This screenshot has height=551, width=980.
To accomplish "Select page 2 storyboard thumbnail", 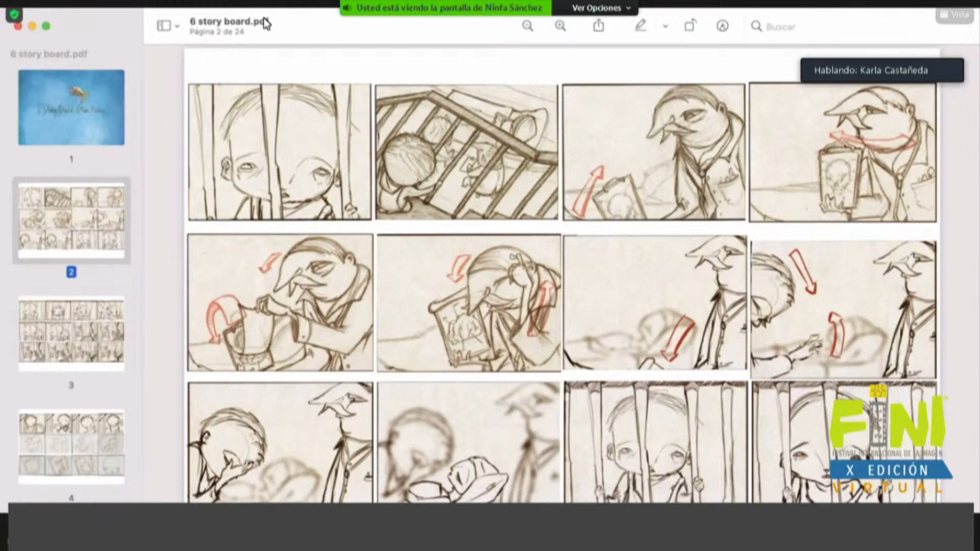I will [71, 220].
